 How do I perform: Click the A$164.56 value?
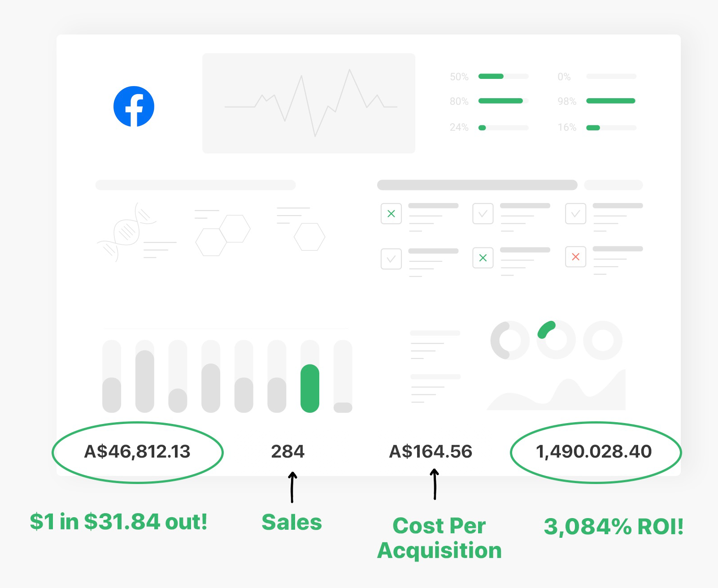click(x=431, y=451)
